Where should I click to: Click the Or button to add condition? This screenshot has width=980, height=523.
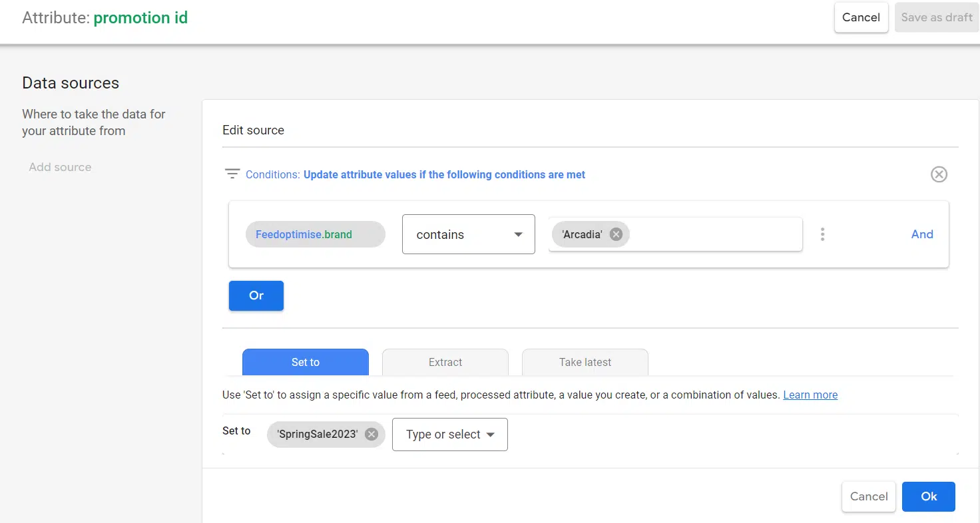pyautogui.click(x=256, y=295)
